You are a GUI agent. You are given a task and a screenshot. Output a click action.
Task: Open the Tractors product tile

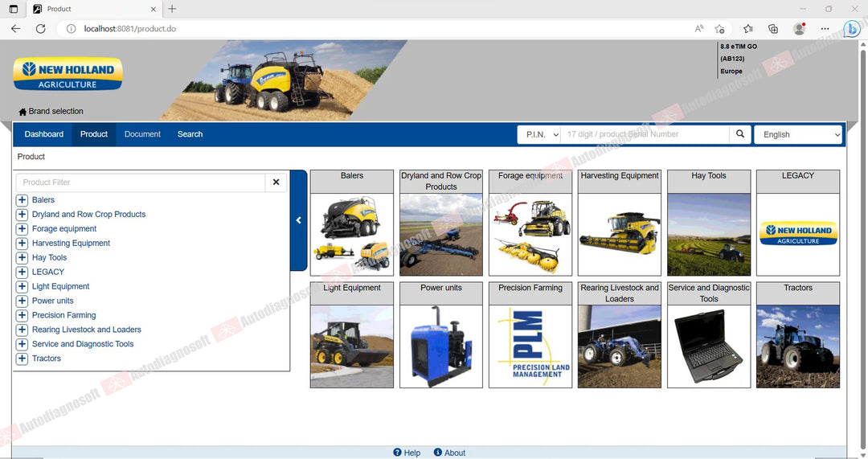pos(798,335)
